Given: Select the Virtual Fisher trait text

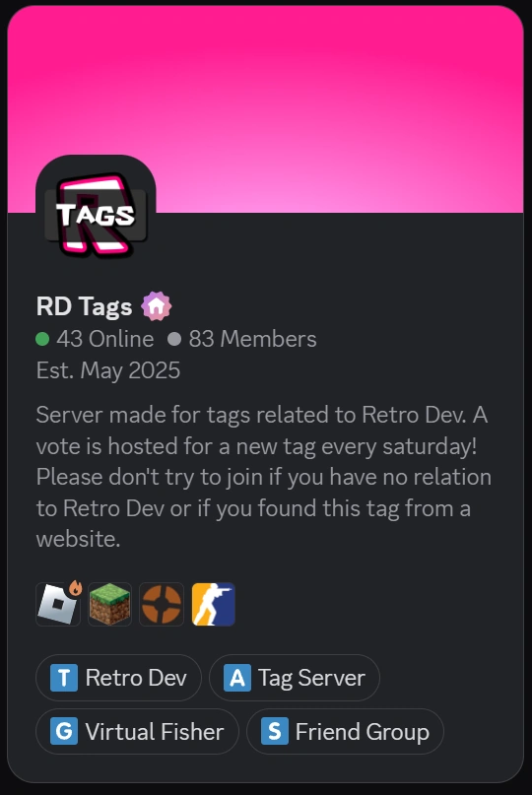Looking at the screenshot, I should 154,731.
